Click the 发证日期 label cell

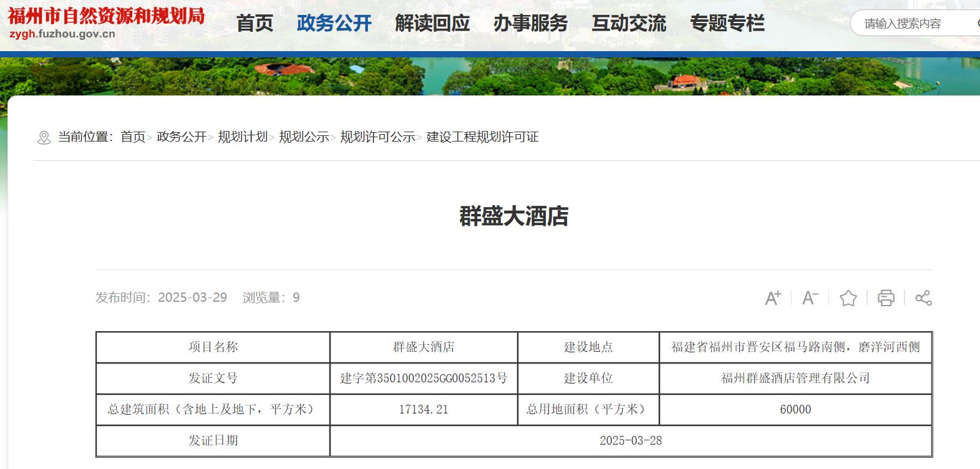coord(213,441)
